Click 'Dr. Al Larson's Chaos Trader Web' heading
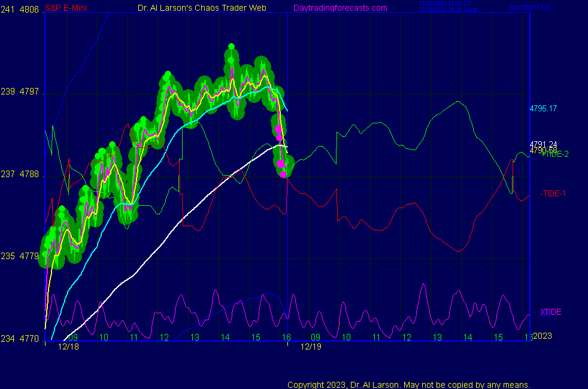The width and height of the screenshot is (588, 389). click(202, 8)
